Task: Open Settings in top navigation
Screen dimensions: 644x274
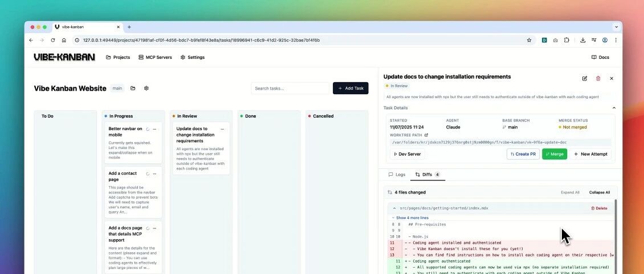Action: click(x=192, y=57)
